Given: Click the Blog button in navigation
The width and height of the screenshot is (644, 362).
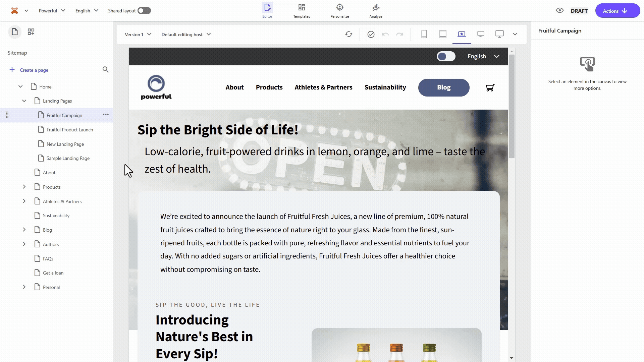Looking at the screenshot, I should 444,87.
